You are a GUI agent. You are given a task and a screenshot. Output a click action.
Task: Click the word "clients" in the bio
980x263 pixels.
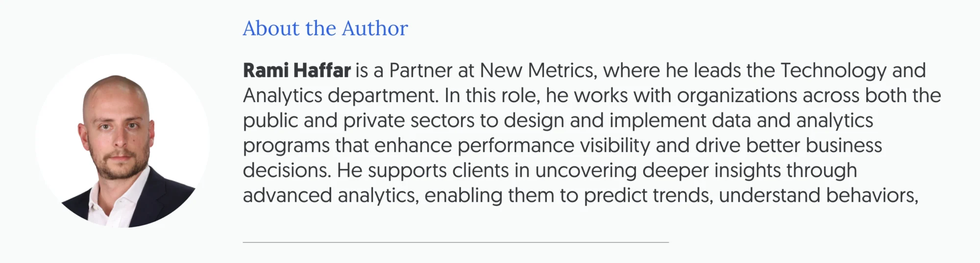click(481, 171)
